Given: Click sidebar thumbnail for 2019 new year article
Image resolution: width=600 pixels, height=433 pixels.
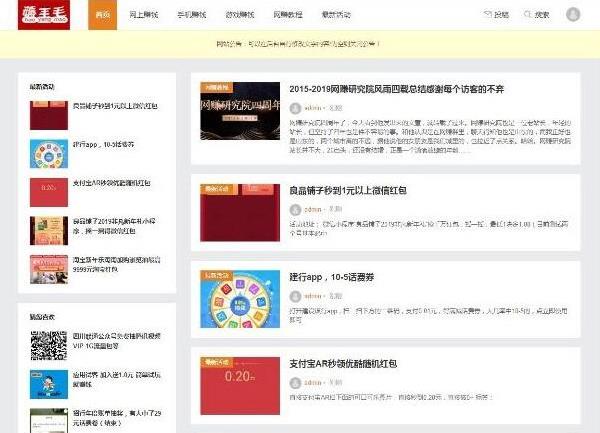Looking at the screenshot, I should pos(49,231).
